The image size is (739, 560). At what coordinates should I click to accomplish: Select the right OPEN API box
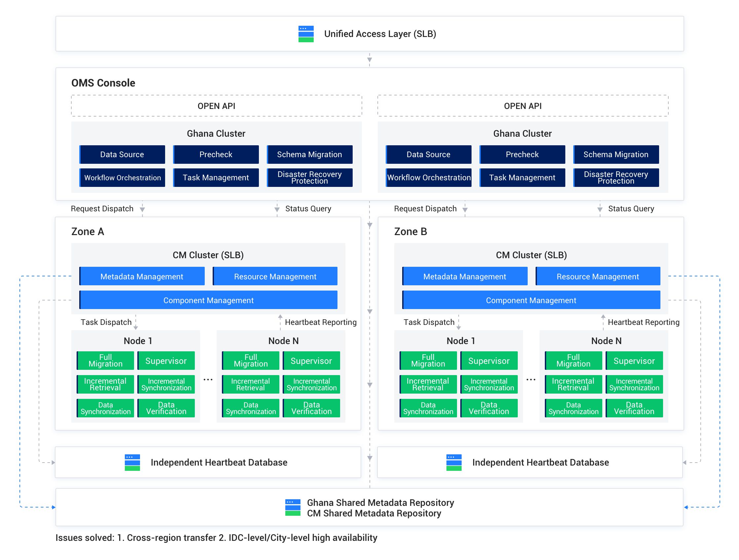[522, 106]
